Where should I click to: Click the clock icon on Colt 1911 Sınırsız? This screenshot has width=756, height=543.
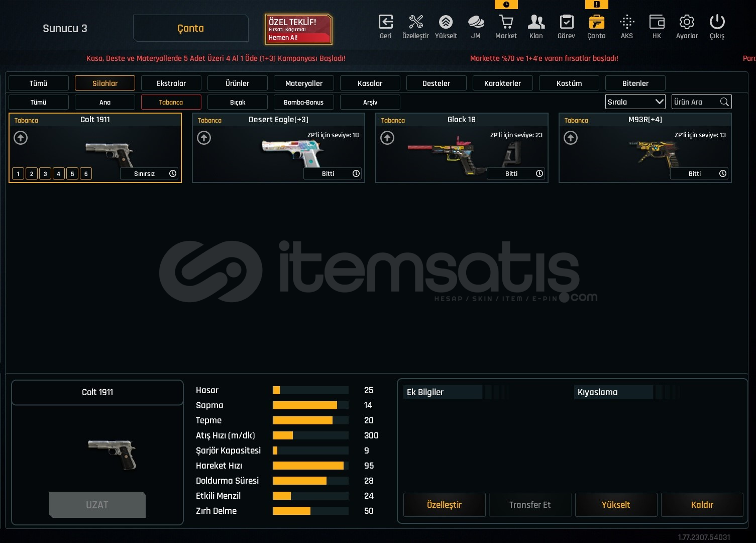(x=173, y=173)
